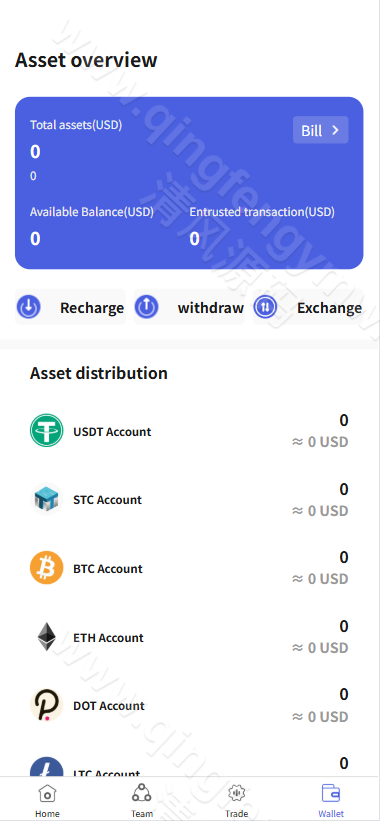
Task: Click the Recharge button label
Action: [x=92, y=308]
